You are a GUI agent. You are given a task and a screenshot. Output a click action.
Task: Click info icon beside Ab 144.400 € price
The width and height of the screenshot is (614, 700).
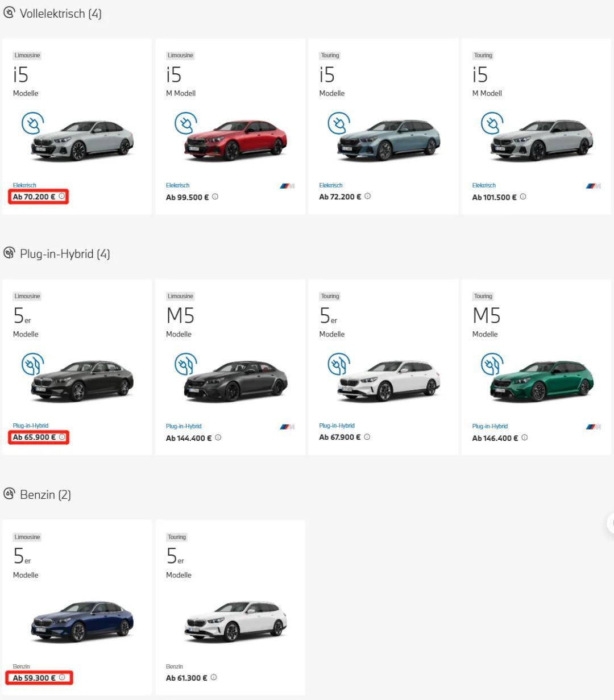coord(218,438)
